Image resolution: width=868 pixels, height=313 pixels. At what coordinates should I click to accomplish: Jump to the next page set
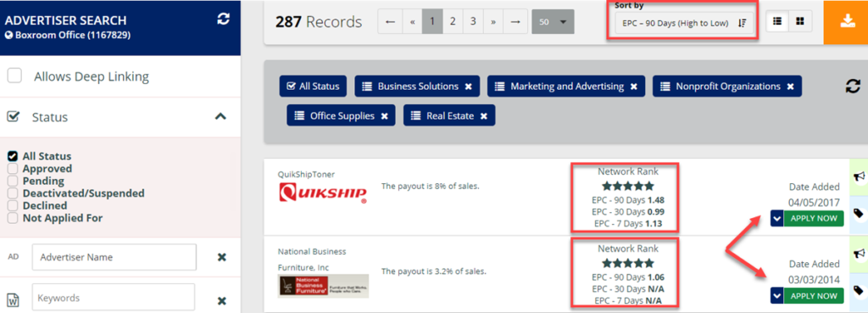(493, 21)
